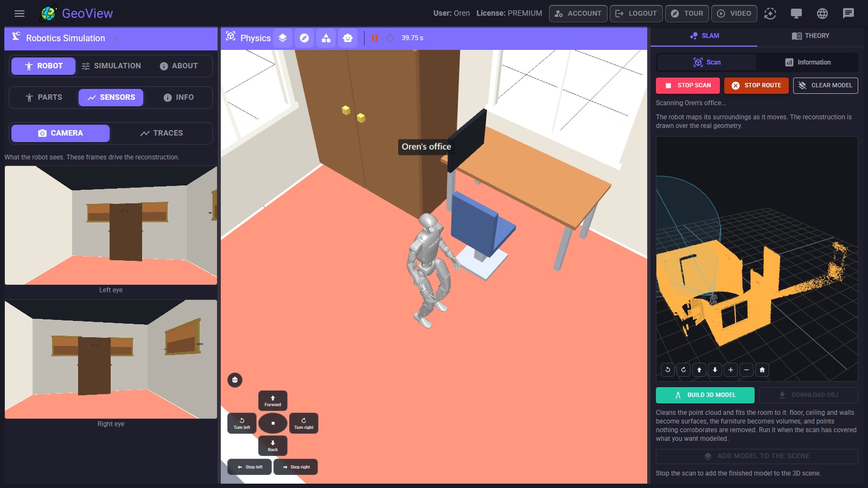Open the ABOUT tab
868x488 pixels.
pos(178,66)
